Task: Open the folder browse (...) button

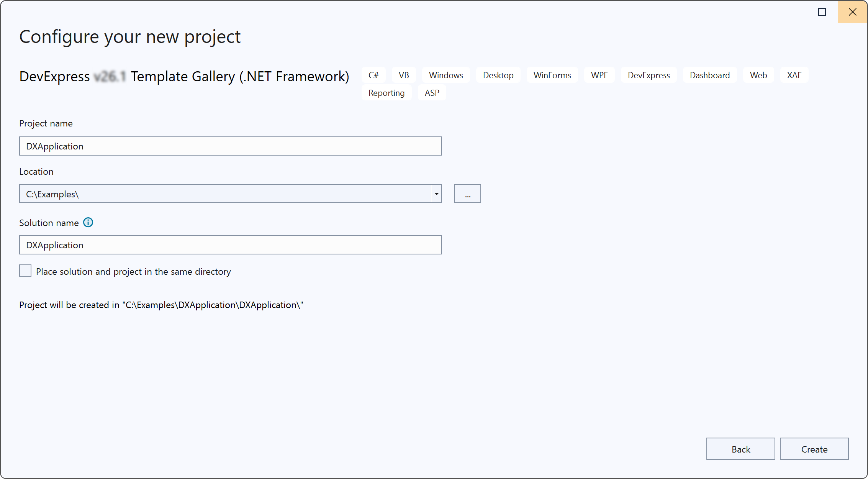Action: tap(468, 194)
